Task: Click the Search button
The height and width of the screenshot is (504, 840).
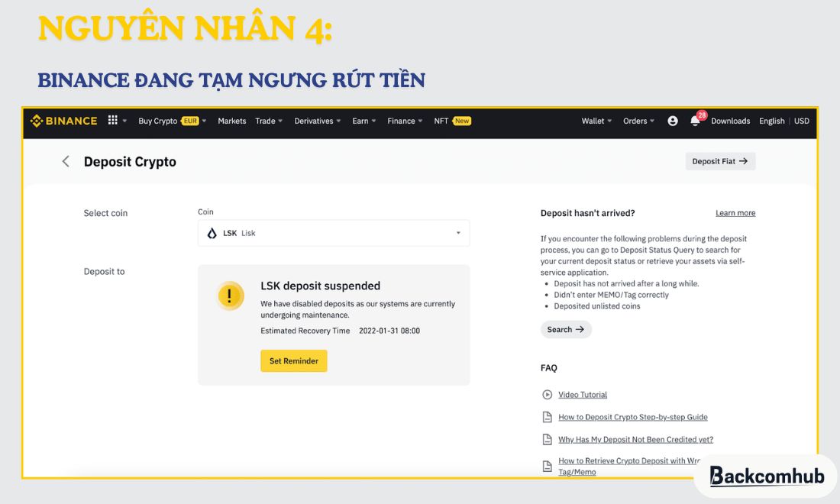Action: (x=566, y=329)
